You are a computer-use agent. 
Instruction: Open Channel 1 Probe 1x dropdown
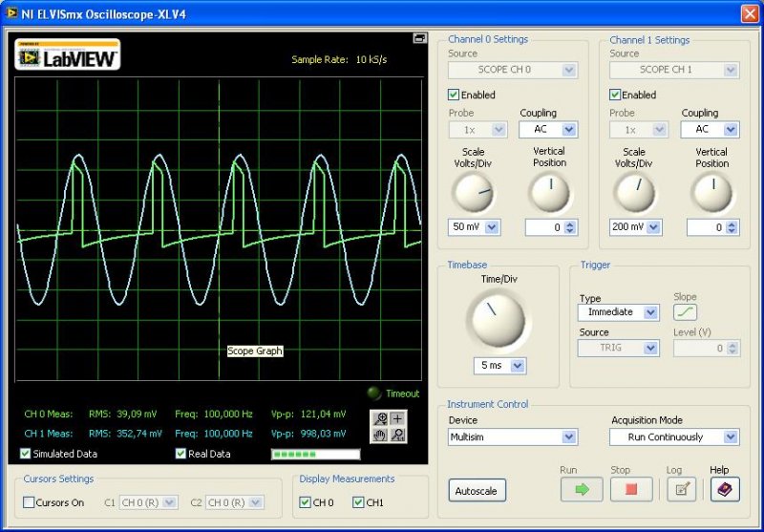coord(639,130)
